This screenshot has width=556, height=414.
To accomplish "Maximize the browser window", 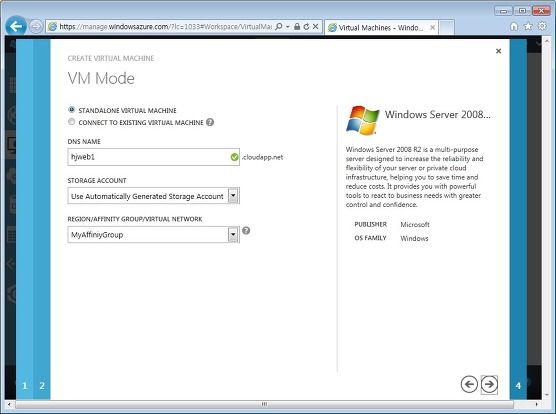I will [522, 11].
